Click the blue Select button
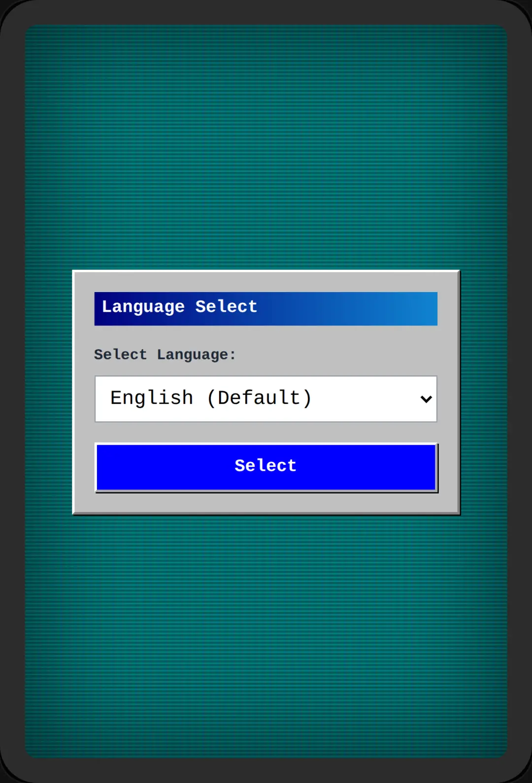Viewport: 532px width, 783px height. [x=266, y=467]
